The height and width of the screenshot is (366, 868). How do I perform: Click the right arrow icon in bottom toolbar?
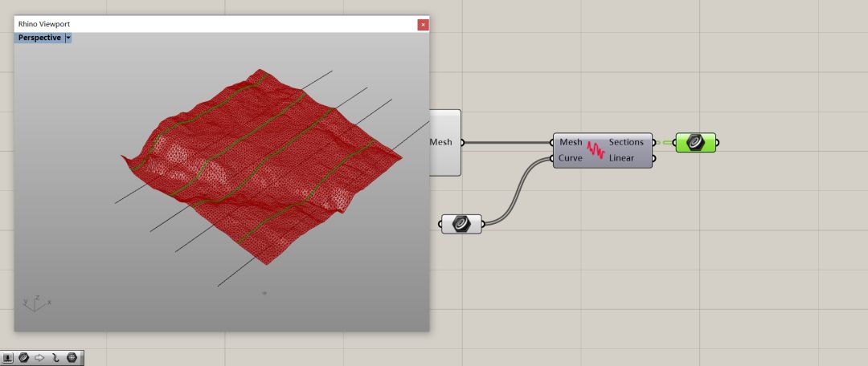click(x=39, y=358)
